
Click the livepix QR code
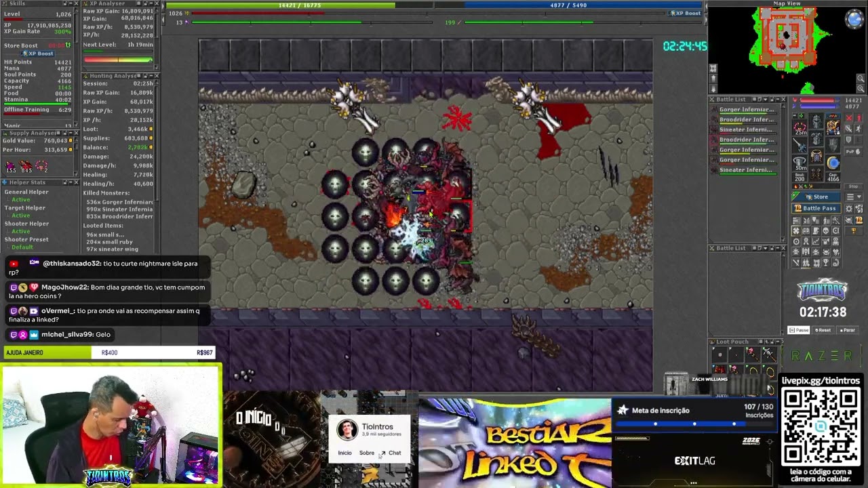click(x=821, y=426)
